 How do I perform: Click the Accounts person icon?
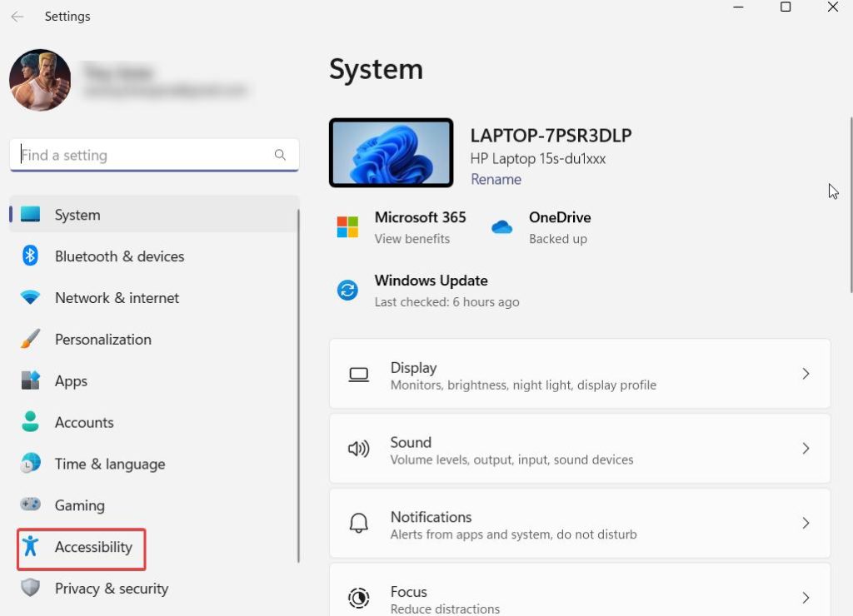(x=31, y=422)
